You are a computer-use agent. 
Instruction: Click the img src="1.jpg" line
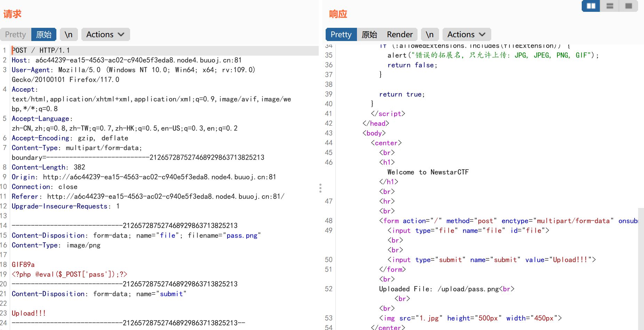pos(470,318)
